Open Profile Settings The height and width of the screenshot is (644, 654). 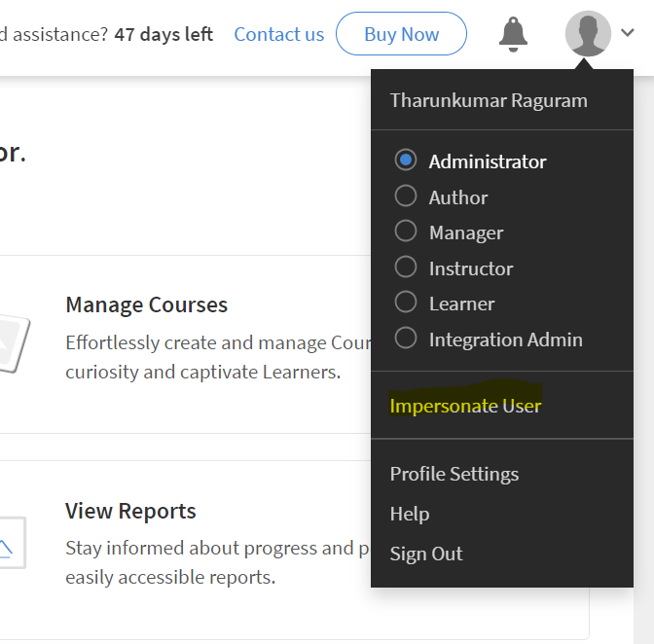pyautogui.click(x=454, y=474)
